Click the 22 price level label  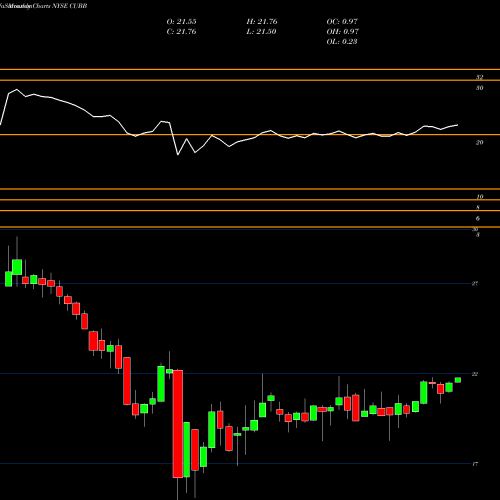click(x=475, y=374)
